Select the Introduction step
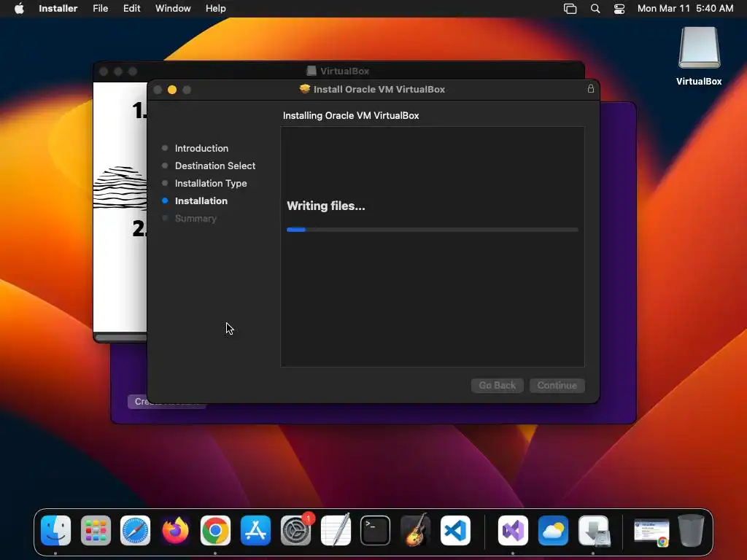Image resolution: width=747 pixels, height=560 pixels. click(x=201, y=148)
